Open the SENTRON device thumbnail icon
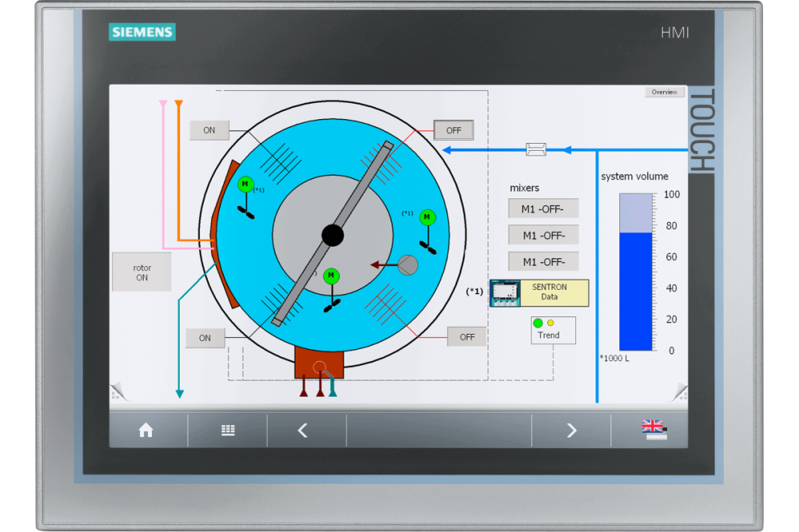 click(x=505, y=293)
